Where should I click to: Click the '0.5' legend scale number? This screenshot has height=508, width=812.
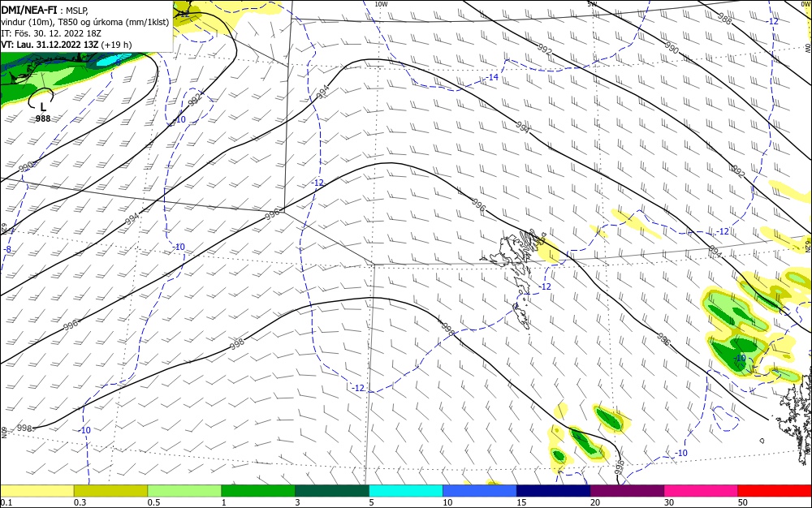click(x=153, y=502)
